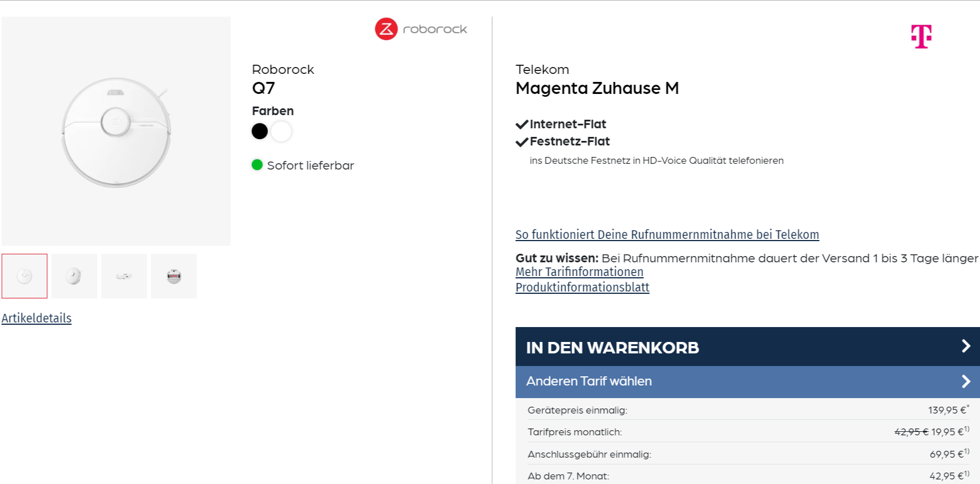Click the Festnetz-Flat checkmark icon
980x484 pixels.
coord(521,141)
